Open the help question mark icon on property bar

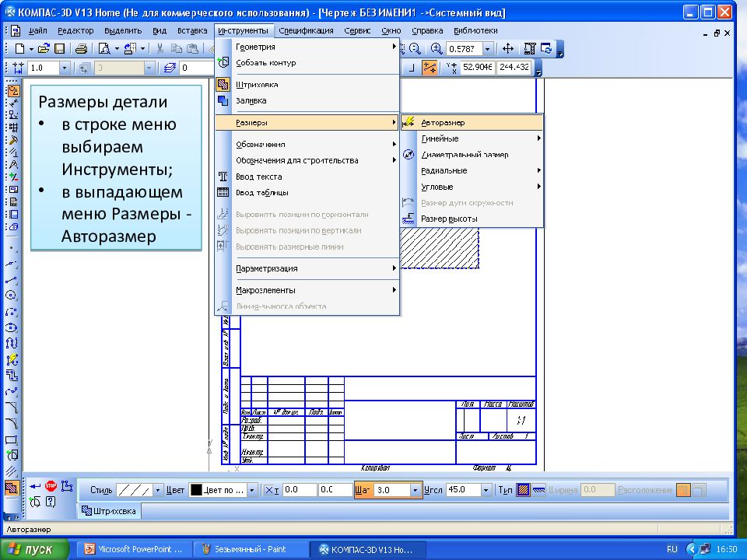tap(51, 502)
